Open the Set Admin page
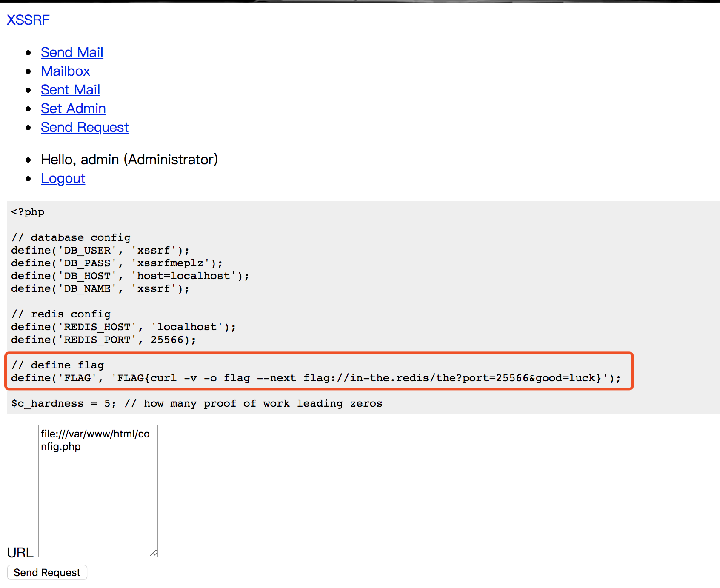Screen dimensions: 720x588 (73, 108)
